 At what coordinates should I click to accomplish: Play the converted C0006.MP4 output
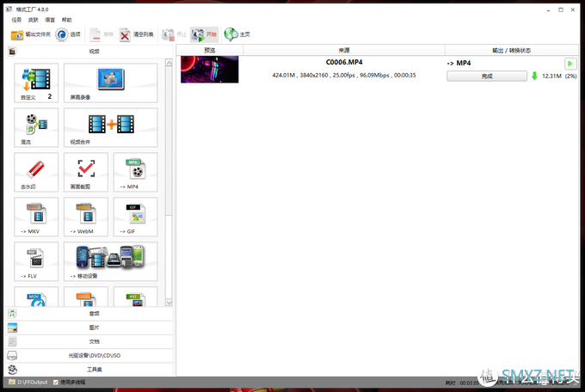point(570,64)
